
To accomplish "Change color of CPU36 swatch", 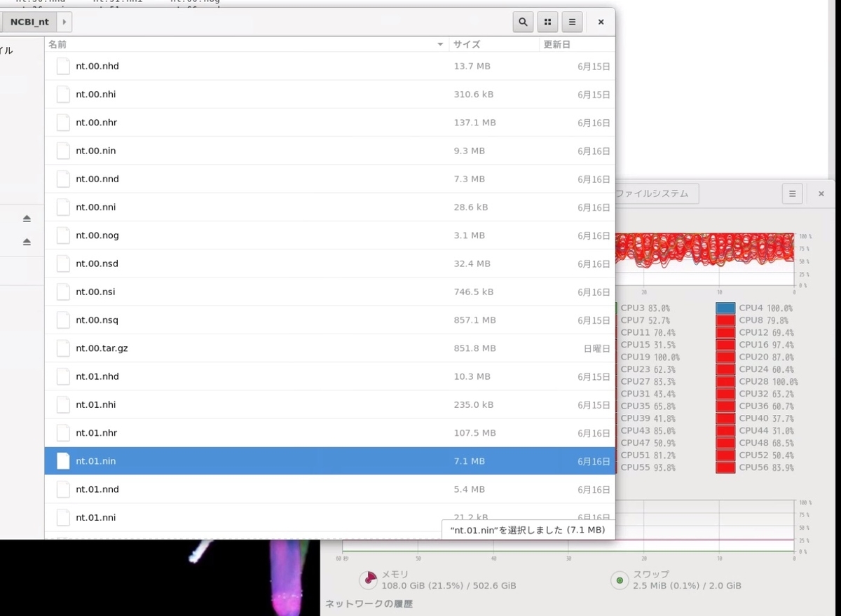I will click(725, 406).
